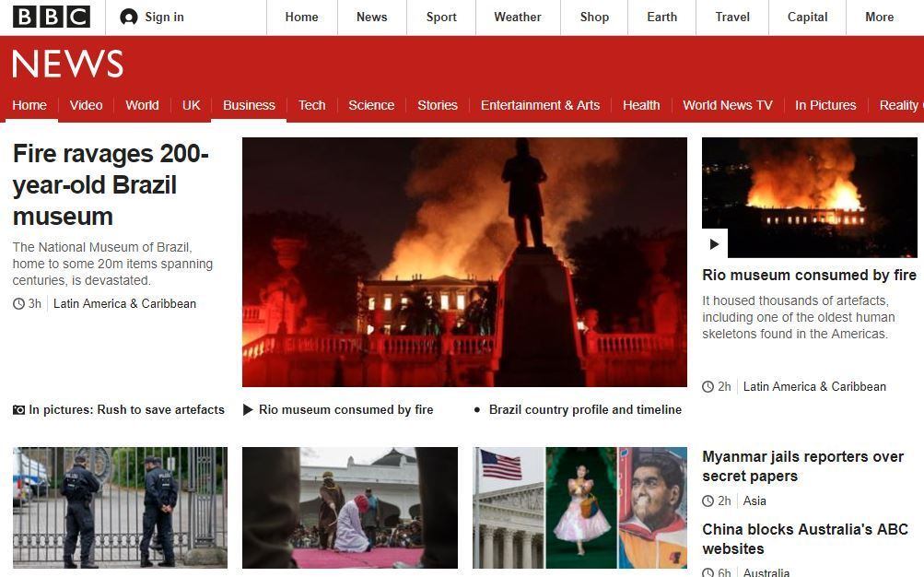This screenshot has width=924, height=577.
Task: Click clock icon beside Myanmar story timestamp
Action: 708,501
